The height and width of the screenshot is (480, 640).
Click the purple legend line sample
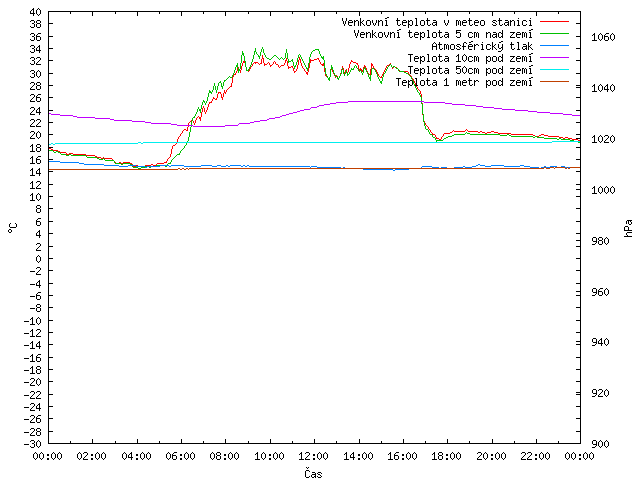[554, 58]
